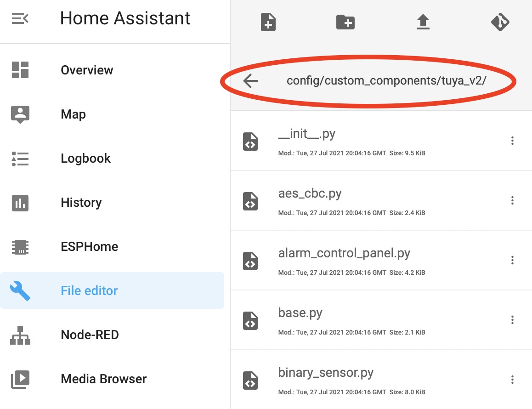Open options menu for base.py

(x=512, y=320)
